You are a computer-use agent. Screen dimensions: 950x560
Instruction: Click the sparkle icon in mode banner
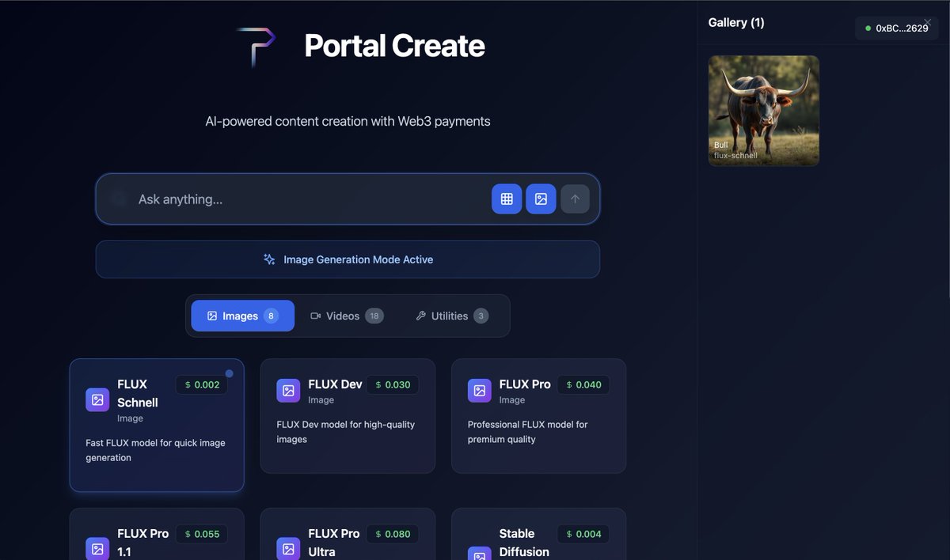(269, 259)
